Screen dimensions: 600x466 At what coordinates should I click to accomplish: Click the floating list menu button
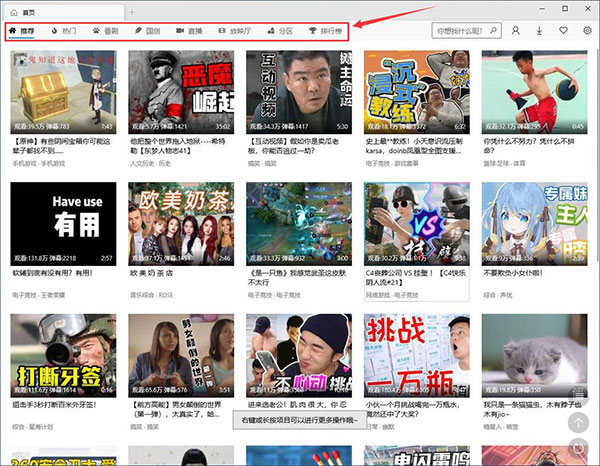tap(578, 393)
